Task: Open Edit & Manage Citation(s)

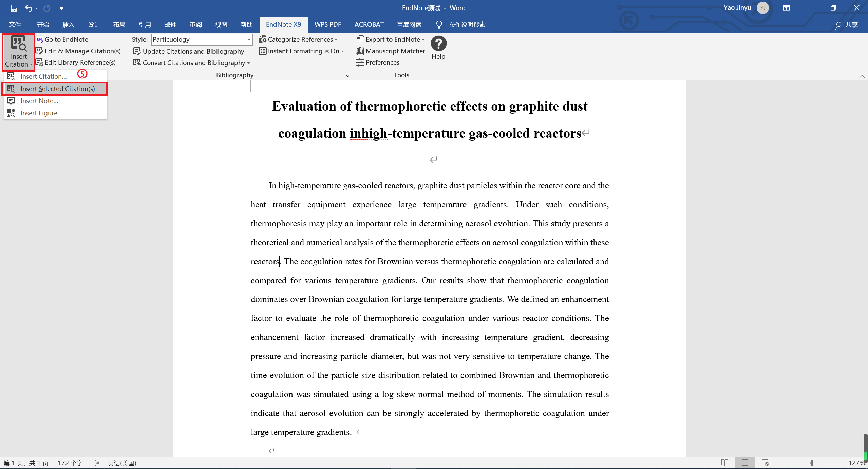Action: pos(78,51)
